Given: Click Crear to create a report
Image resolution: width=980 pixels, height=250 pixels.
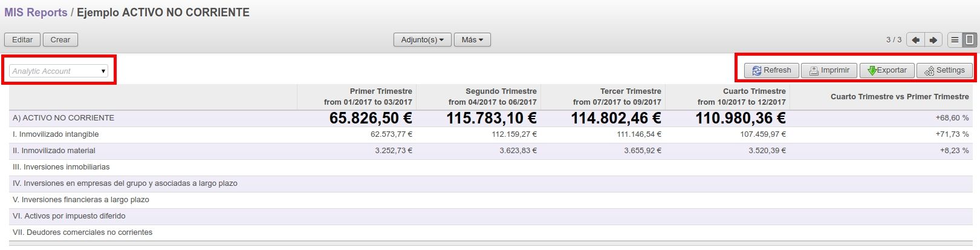Looking at the screenshot, I should point(60,40).
